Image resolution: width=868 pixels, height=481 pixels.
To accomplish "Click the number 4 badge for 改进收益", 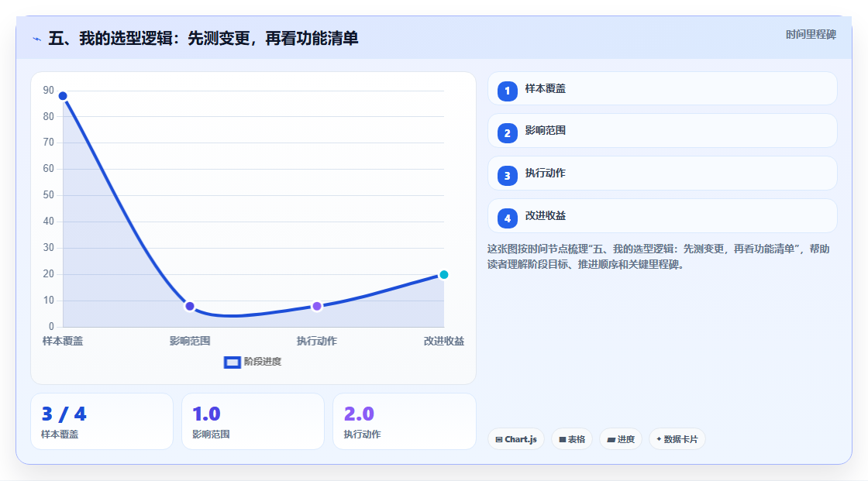I will tap(507, 218).
